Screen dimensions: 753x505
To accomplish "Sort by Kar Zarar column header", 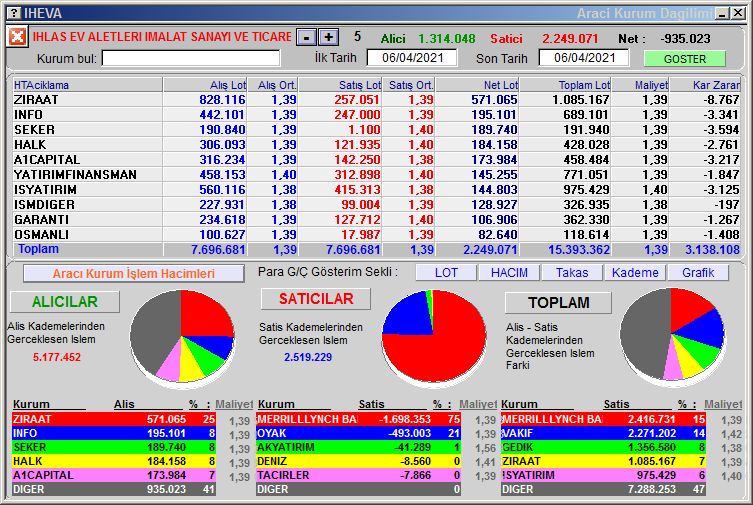I will 705,85.
